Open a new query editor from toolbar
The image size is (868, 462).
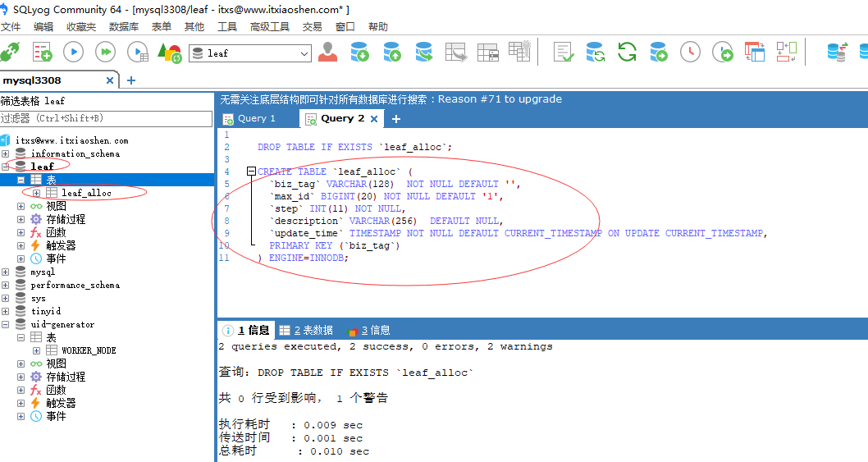[42, 52]
